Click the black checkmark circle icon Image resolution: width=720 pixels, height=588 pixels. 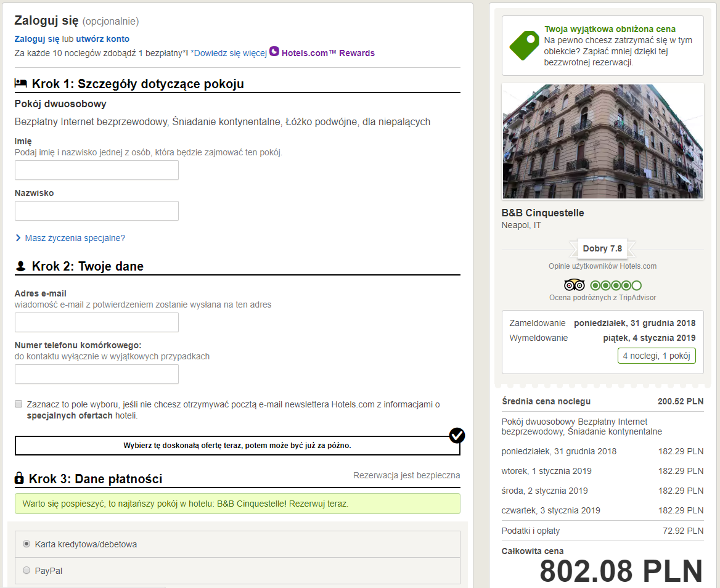coord(457,435)
